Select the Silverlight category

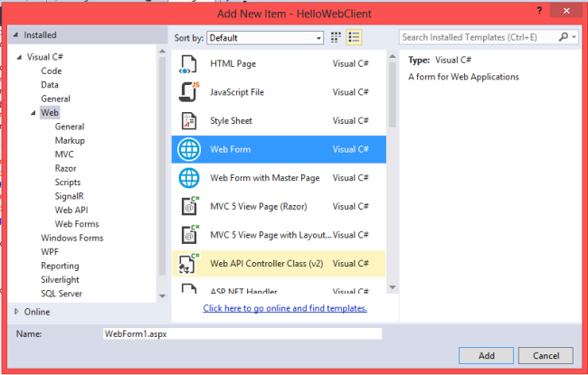[60, 279]
